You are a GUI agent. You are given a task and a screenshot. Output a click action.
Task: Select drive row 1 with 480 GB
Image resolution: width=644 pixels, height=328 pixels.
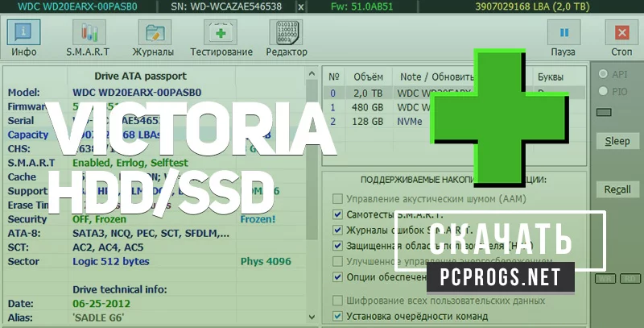[x=454, y=107]
